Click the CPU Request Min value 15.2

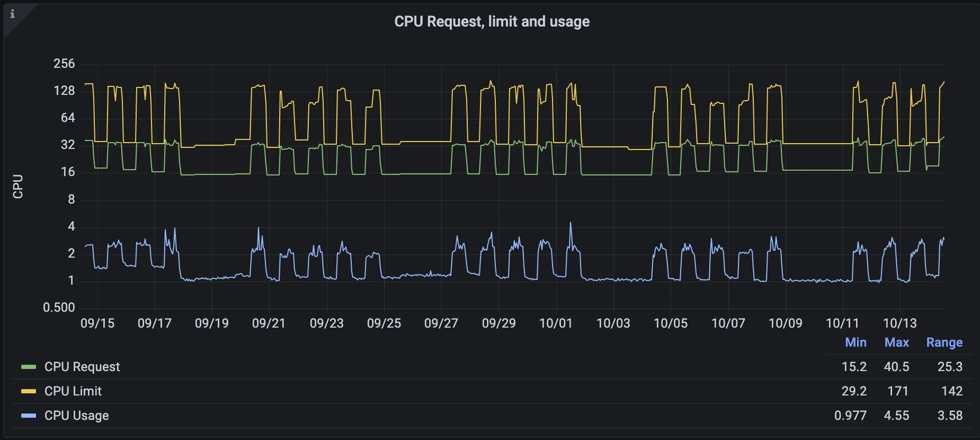click(x=854, y=367)
